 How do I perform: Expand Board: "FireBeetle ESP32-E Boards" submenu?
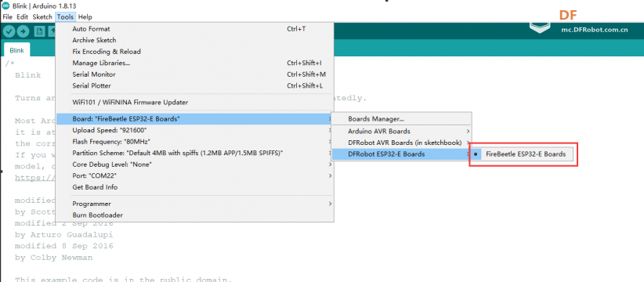pos(194,118)
